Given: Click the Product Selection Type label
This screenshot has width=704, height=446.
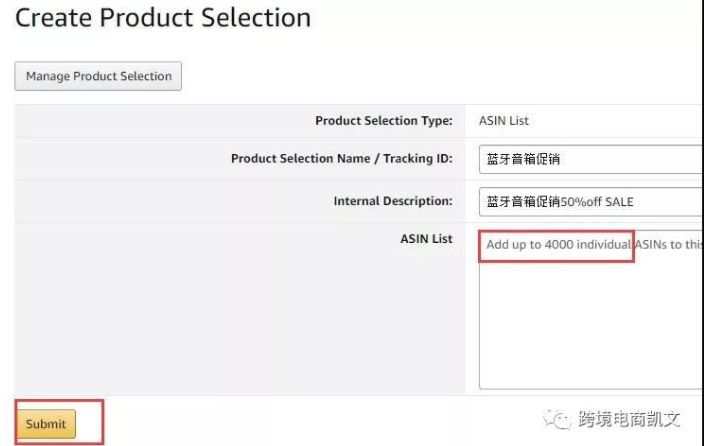Looking at the screenshot, I should tap(383, 121).
